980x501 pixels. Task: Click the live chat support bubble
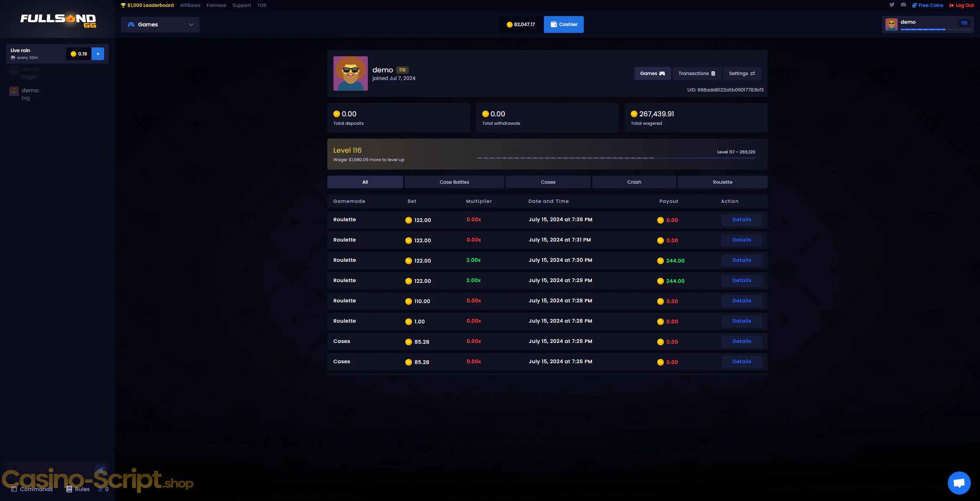coord(959,483)
